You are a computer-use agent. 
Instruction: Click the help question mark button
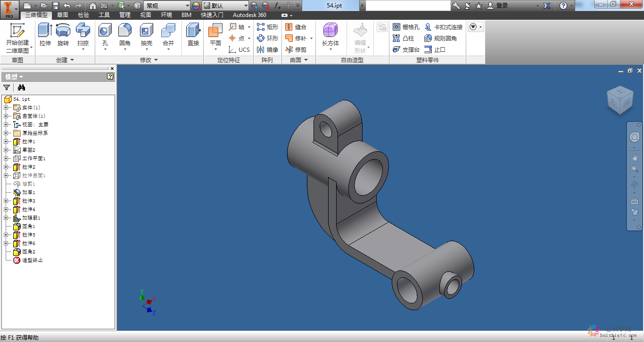coord(563,6)
